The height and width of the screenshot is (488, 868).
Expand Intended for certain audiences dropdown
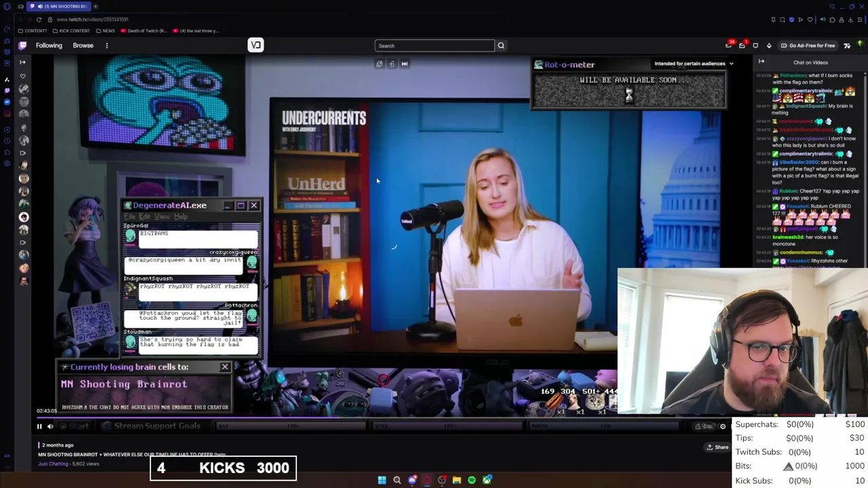[694, 64]
